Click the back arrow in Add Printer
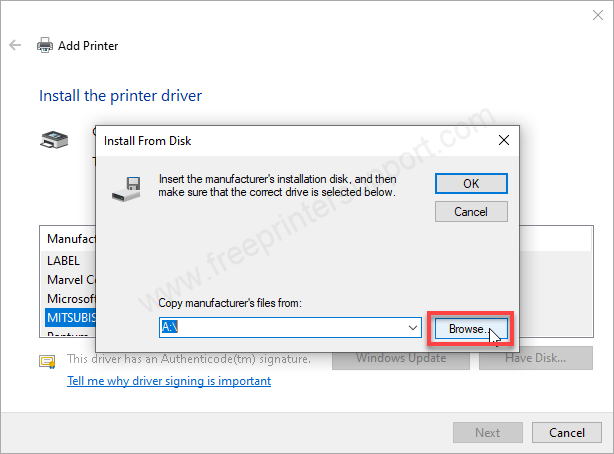The width and height of the screenshot is (614, 454). [x=15, y=45]
